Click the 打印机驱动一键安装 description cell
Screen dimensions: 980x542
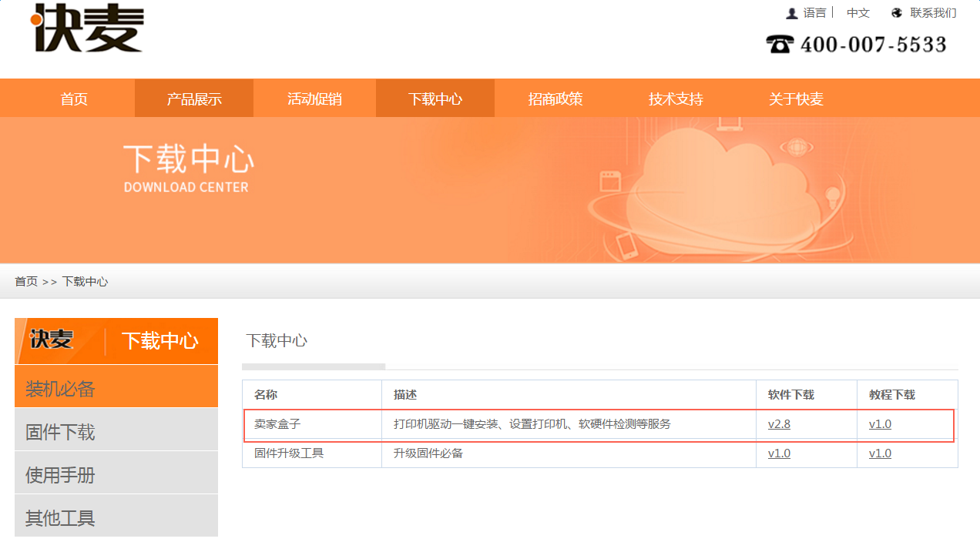click(x=569, y=424)
